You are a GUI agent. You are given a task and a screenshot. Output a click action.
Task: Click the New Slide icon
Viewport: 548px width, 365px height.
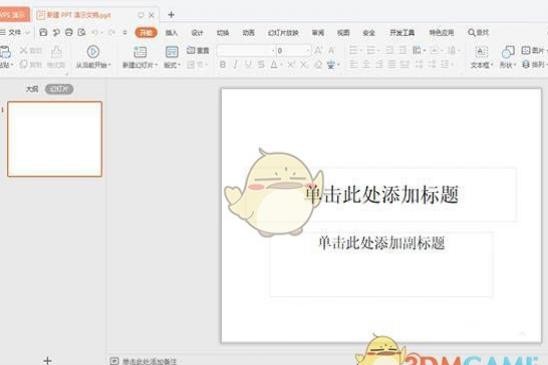point(140,52)
